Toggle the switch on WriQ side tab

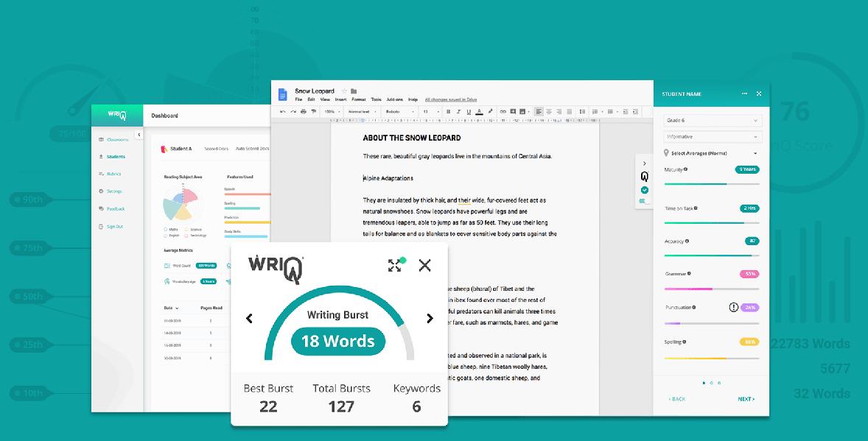tap(644, 202)
